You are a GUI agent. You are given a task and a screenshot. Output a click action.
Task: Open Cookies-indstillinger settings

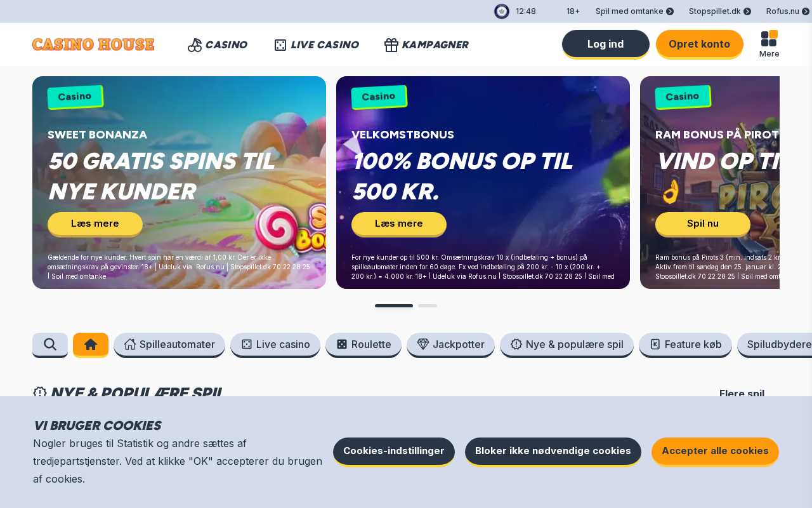pos(394,451)
